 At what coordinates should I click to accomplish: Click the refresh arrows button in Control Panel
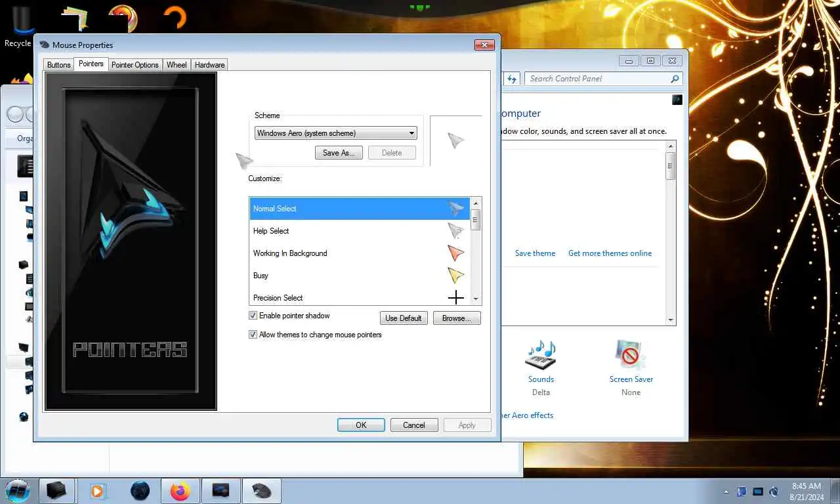pos(513,79)
